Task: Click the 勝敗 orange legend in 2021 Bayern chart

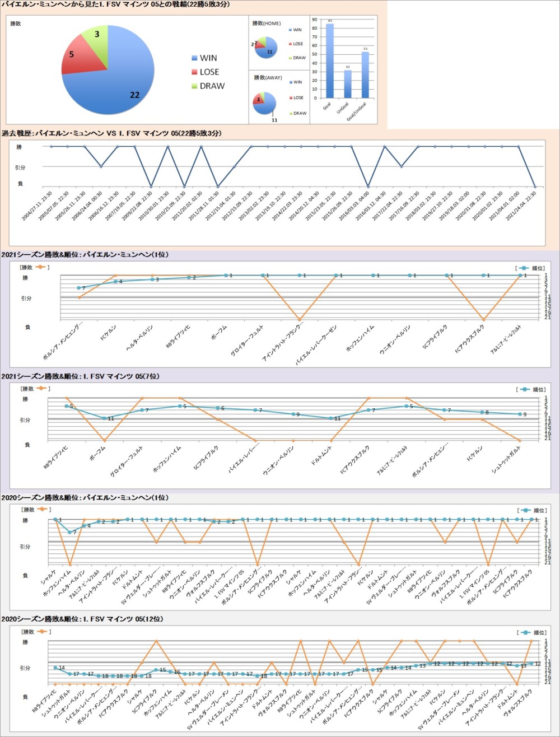Action: [x=34, y=267]
